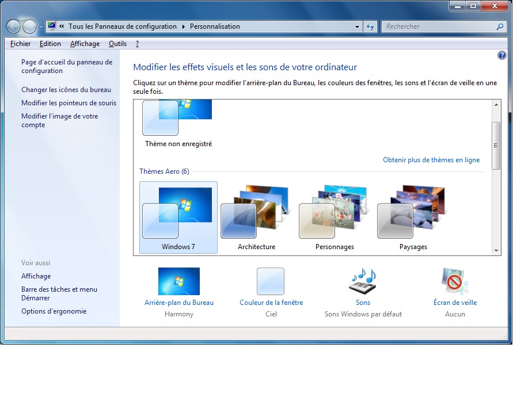This screenshot has height=420, width=517.
Task: Click the Personnalisation breadcrumb
Action: click(x=215, y=26)
